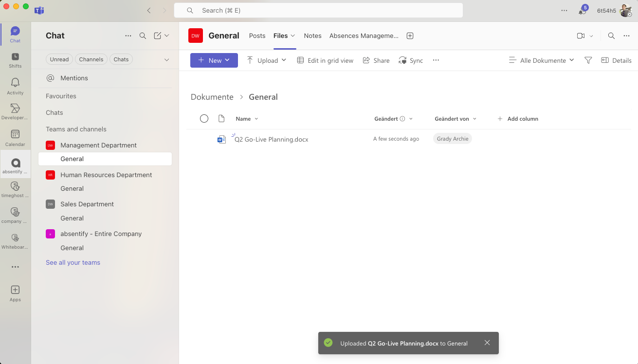This screenshot has width=638, height=364.
Task: Click Edit in grid view
Action: (x=325, y=60)
